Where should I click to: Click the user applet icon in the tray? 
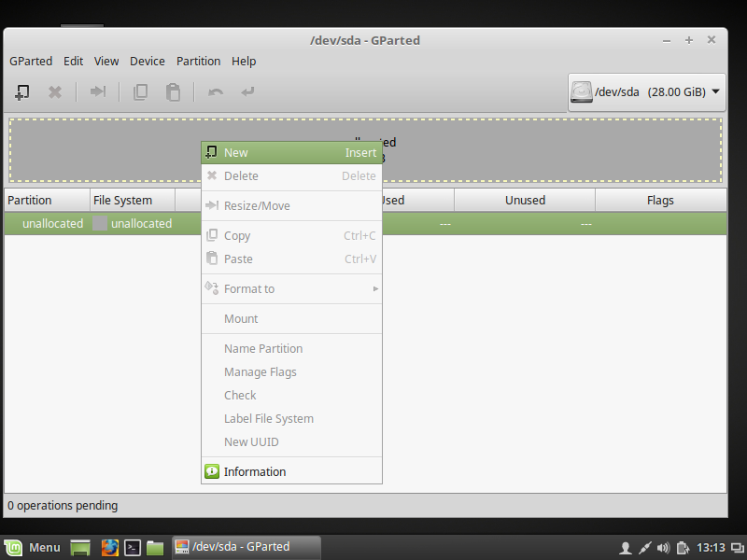(x=626, y=548)
